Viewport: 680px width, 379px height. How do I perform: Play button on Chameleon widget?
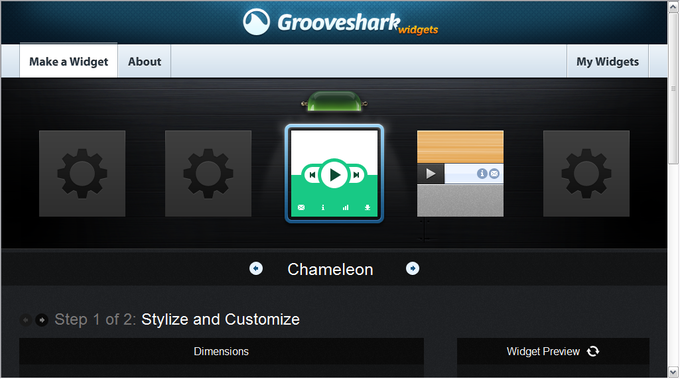pos(334,175)
